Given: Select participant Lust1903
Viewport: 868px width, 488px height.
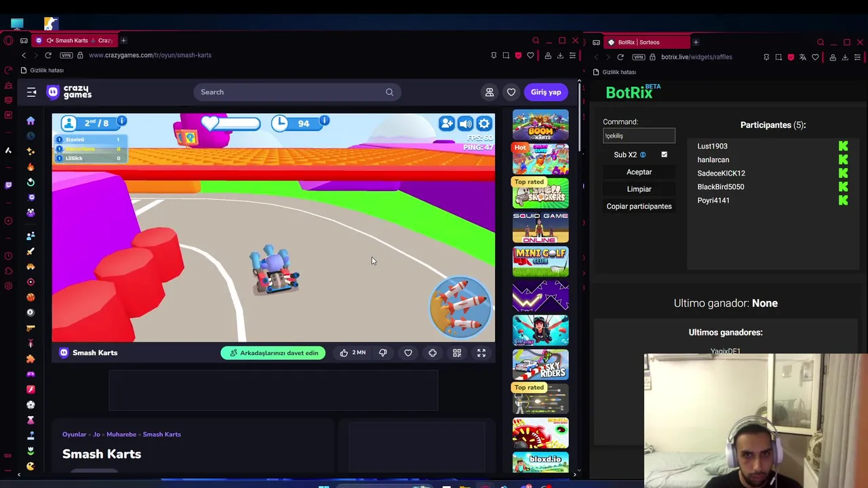Looking at the screenshot, I should (x=712, y=146).
